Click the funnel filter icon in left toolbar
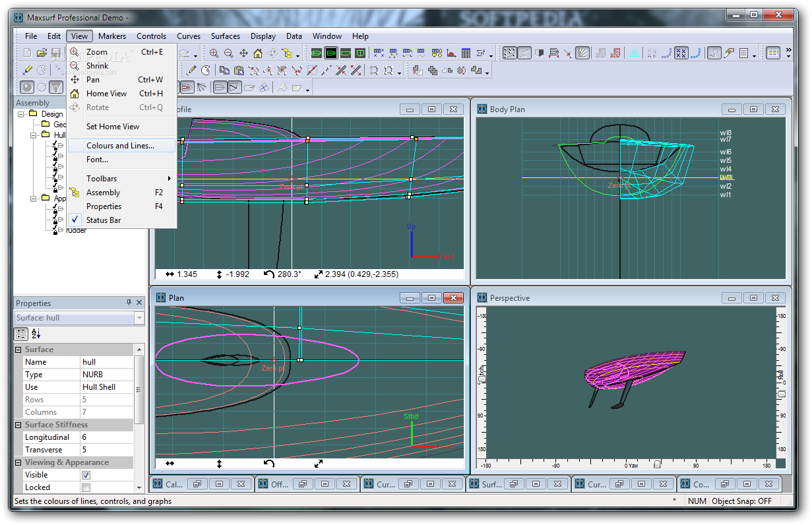The image size is (812, 525). coord(57,87)
